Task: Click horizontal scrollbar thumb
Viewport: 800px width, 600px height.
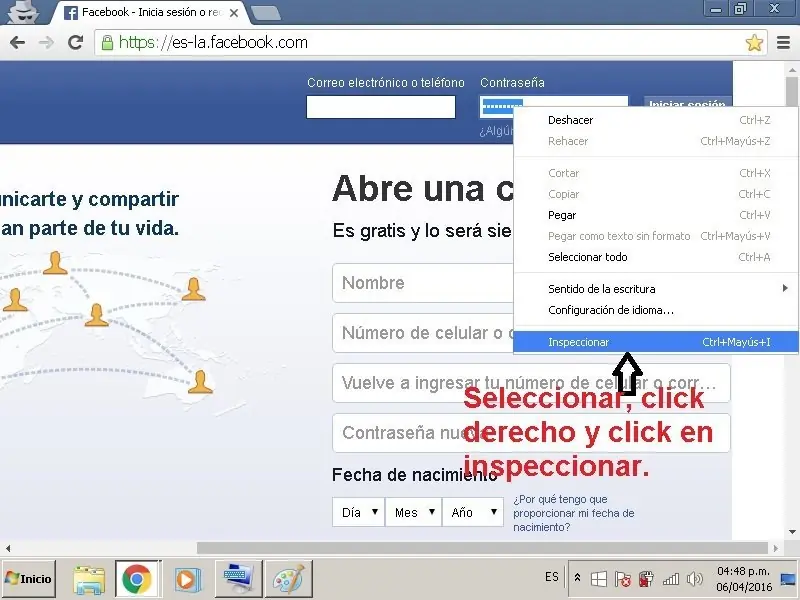Action: (482, 548)
